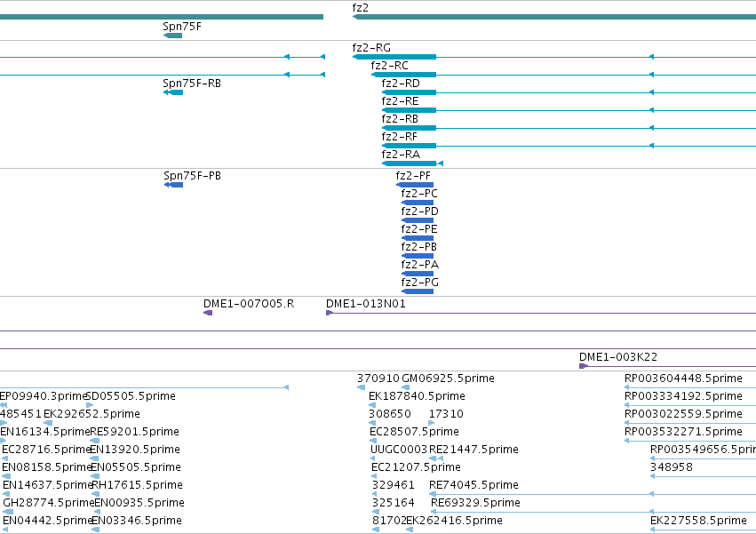The image size is (756, 534).
Task: Click the EN16134.5prime EST
Action: 3,441
